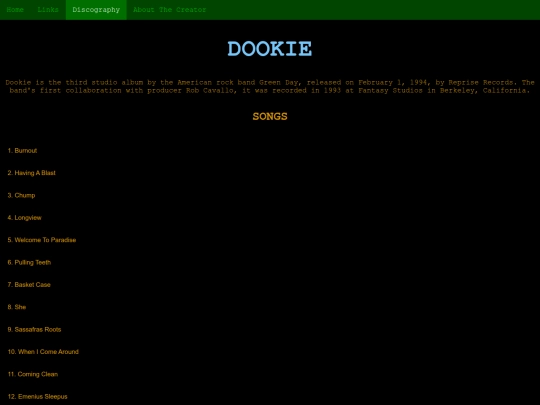Select song 4. Longview
The width and height of the screenshot is (540, 405).
(24, 218)
